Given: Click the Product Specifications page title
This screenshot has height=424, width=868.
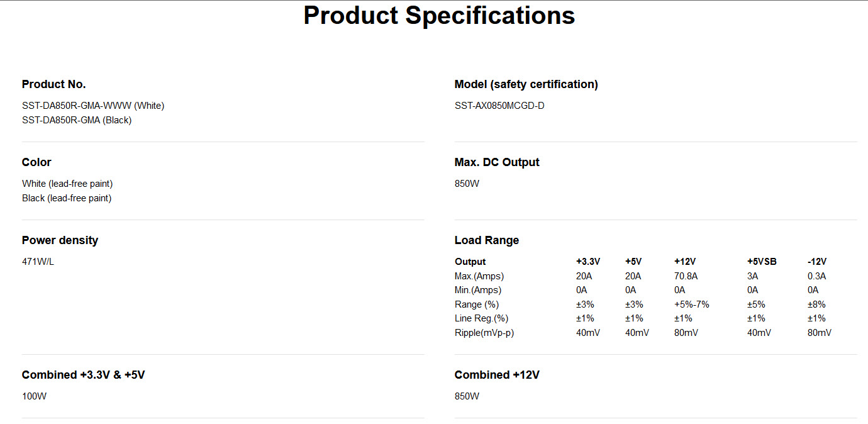Looking at the screenshot, I should (439, 15).
